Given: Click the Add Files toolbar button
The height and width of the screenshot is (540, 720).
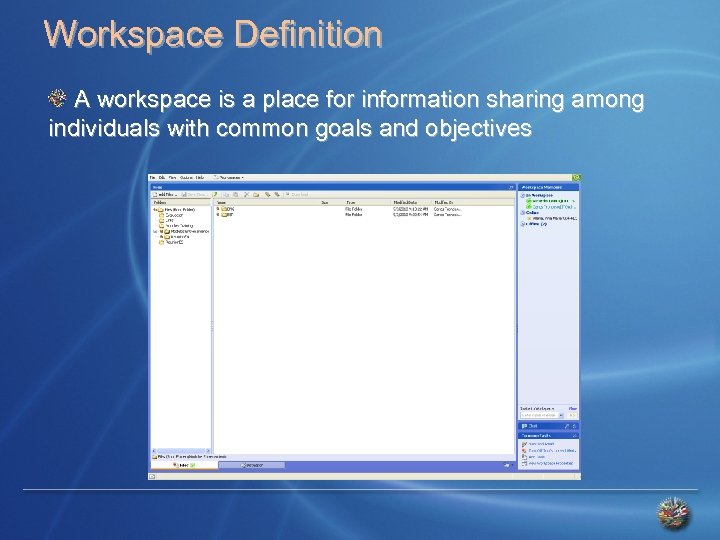Looking at the screenshot, I should tap(165, 195).
